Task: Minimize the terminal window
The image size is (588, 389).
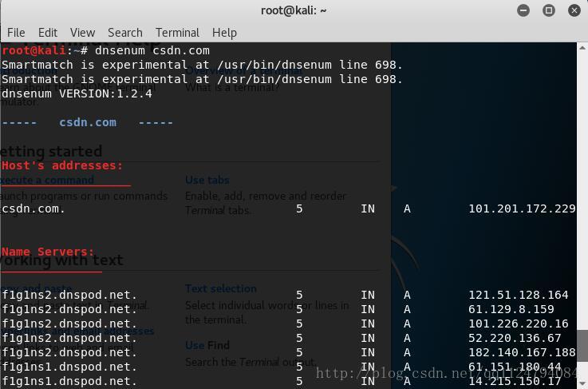Action: (524, 10)
